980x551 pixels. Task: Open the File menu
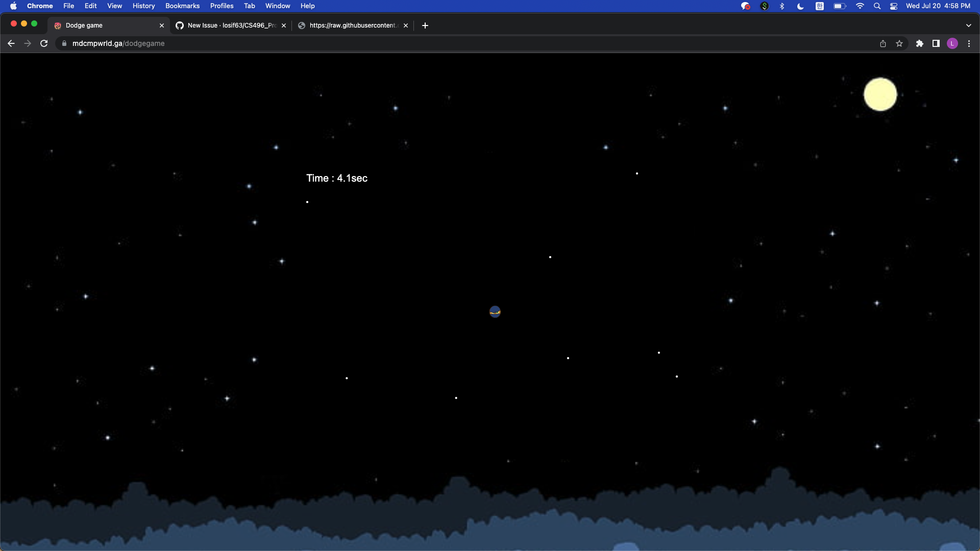click(69, 6)
